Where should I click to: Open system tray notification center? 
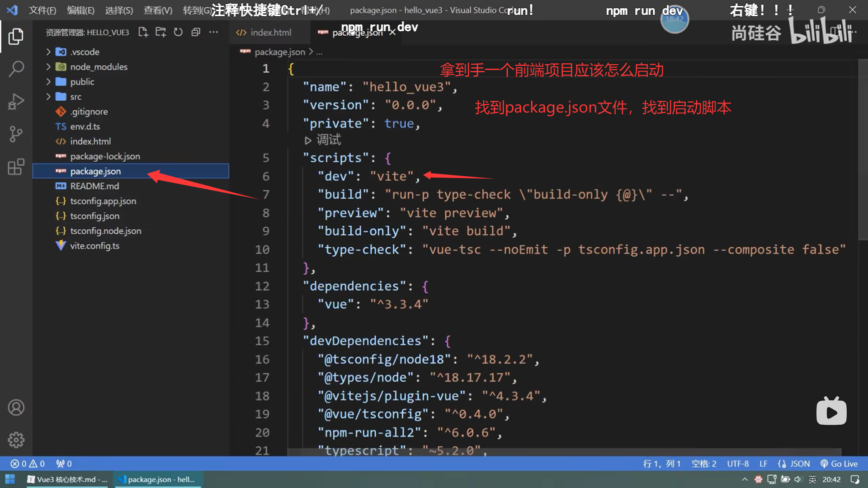pos(854,479)
